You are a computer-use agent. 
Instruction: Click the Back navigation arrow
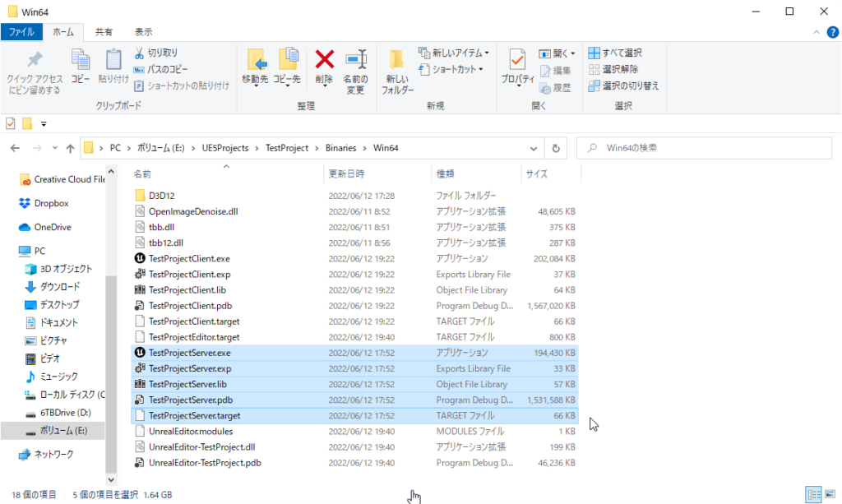[x=15, y=148]
